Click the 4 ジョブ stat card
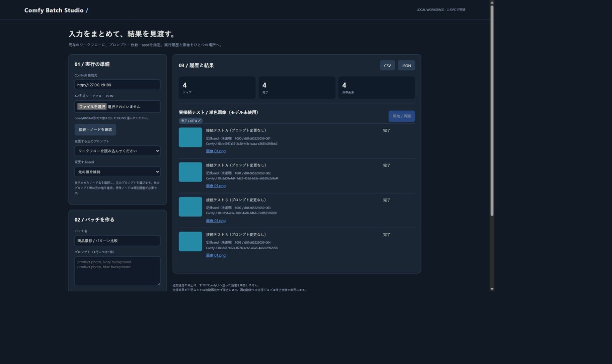Screen dimensions: 612x364 [217, 88]
